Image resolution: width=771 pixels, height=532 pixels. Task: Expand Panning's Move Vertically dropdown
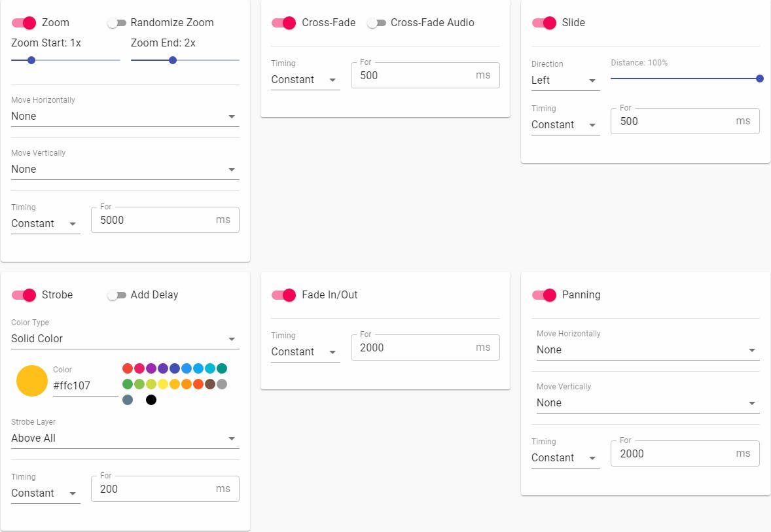[647, 403]
